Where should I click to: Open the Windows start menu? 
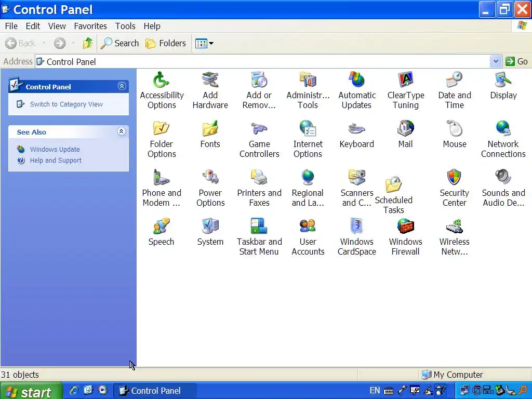pyautogui.click(x=31, y=391)
